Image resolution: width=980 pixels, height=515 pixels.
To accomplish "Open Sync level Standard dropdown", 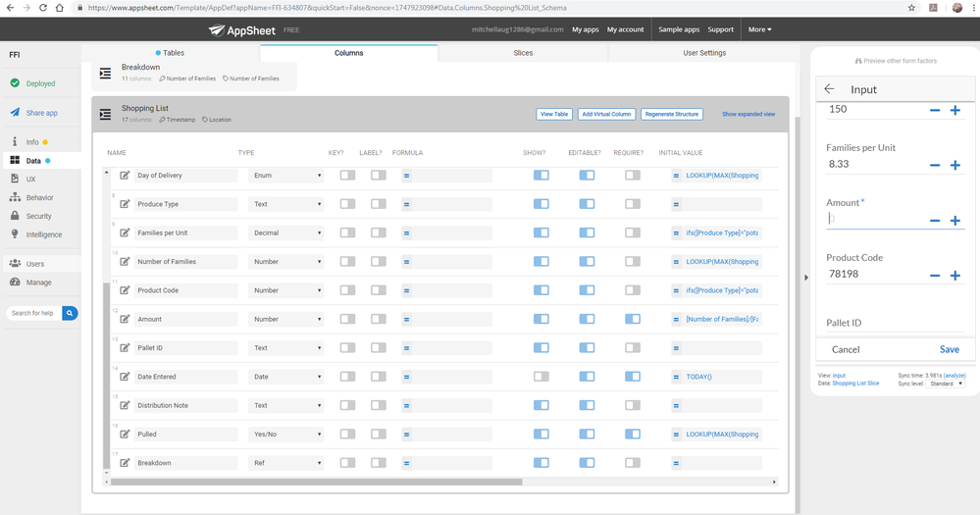I will click(x=946, y=384).
